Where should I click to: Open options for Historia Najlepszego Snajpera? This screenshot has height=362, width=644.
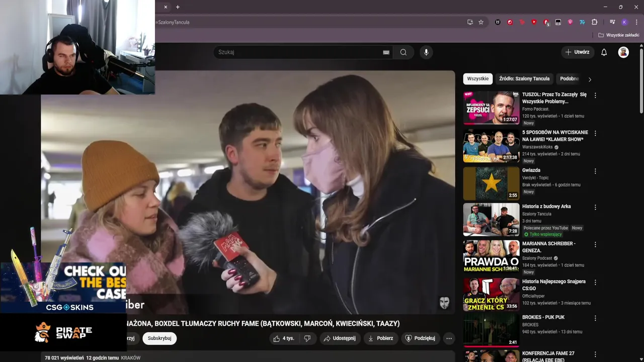click(x=595, y=283)
